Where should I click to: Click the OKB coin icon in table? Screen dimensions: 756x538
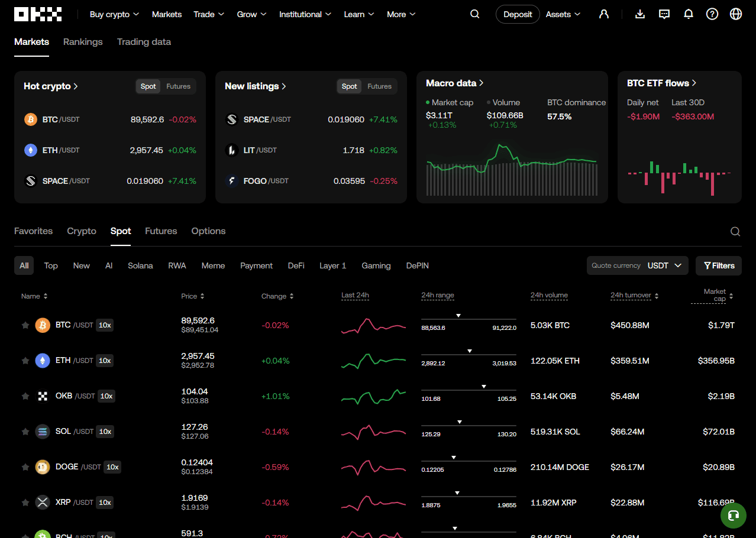[x=43, y=396]
